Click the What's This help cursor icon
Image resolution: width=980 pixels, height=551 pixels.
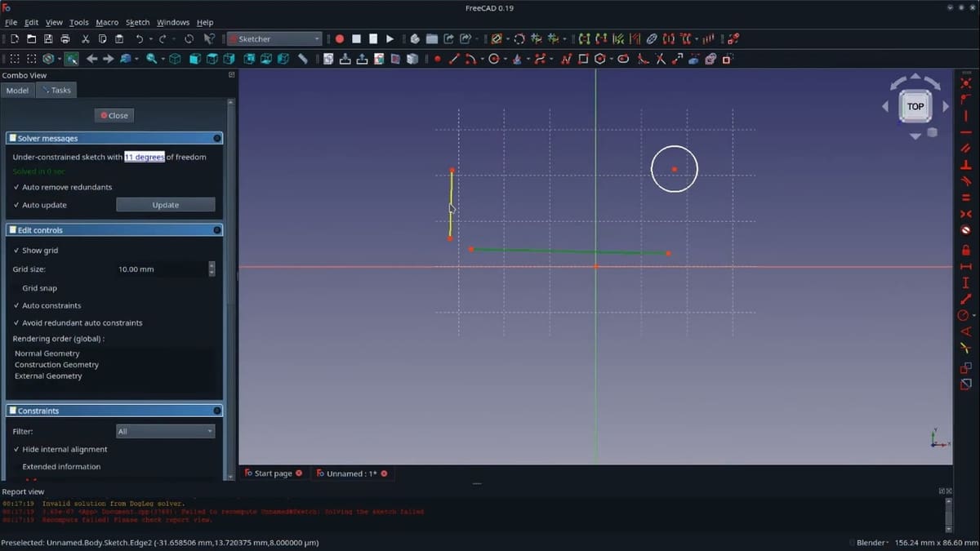[209, 38]
